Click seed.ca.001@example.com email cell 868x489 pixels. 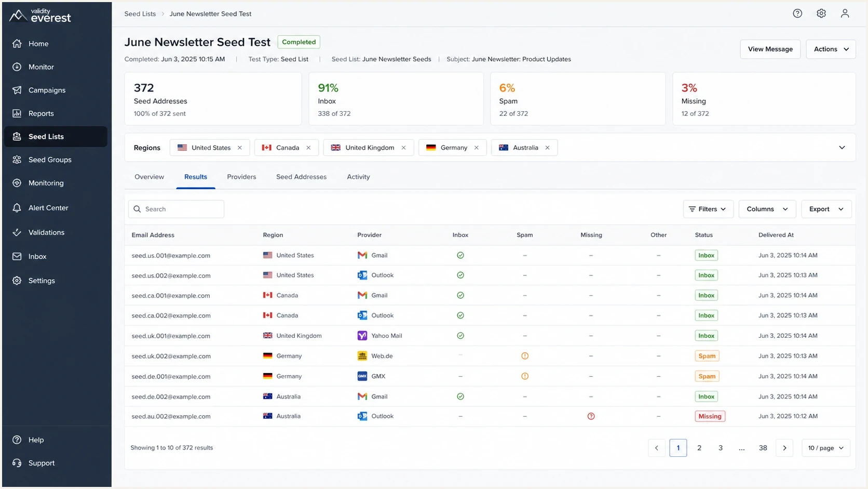171,296
